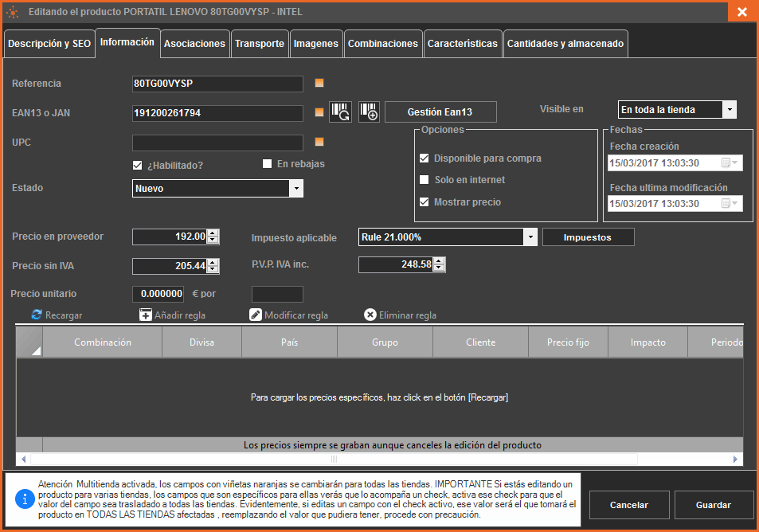Click the barcode add icon beside EAN13
The height and width of the screenshot is (532, 759).
tap(369, 111)
